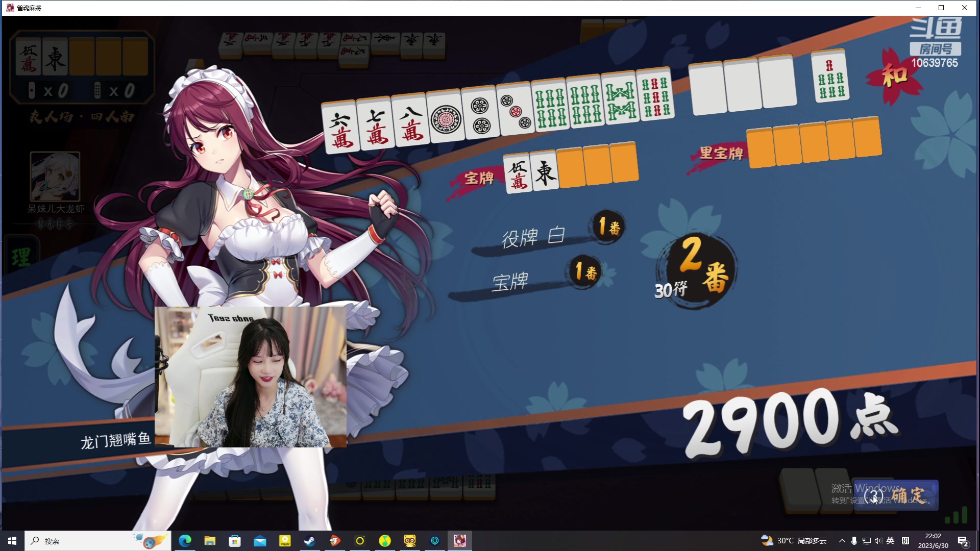Open the Mail app in taskbar
This screenshot has width=980, height=551.
[260, 541]
